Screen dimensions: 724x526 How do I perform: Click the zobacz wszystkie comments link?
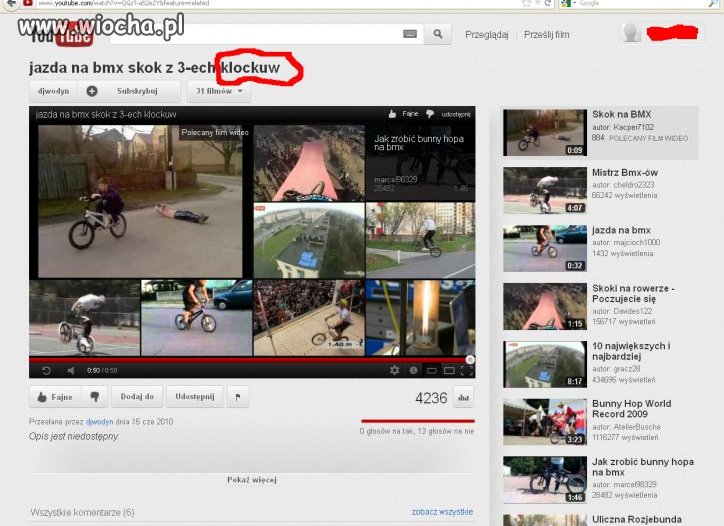click(442, 512)
